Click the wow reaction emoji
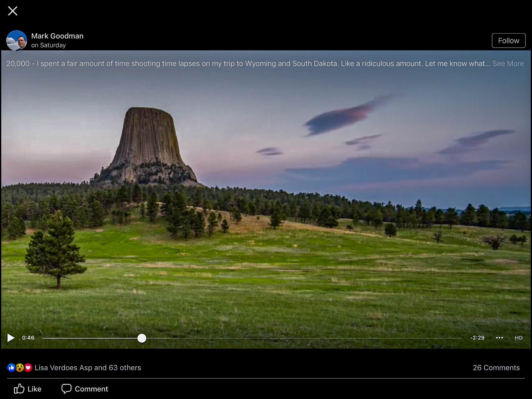The height and width of the screenshot is (399, 532). click(x=20, y=368)
